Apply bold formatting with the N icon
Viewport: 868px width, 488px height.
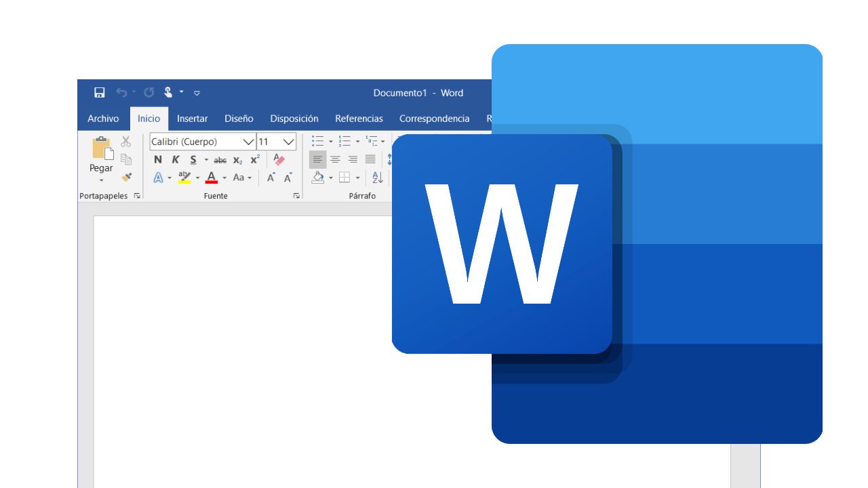(157, 160)
